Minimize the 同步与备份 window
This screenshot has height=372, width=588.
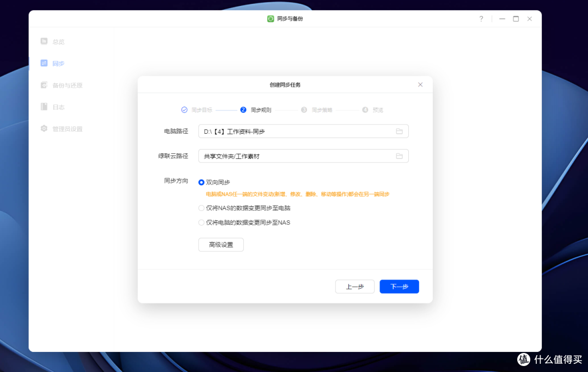coord(502,18)
